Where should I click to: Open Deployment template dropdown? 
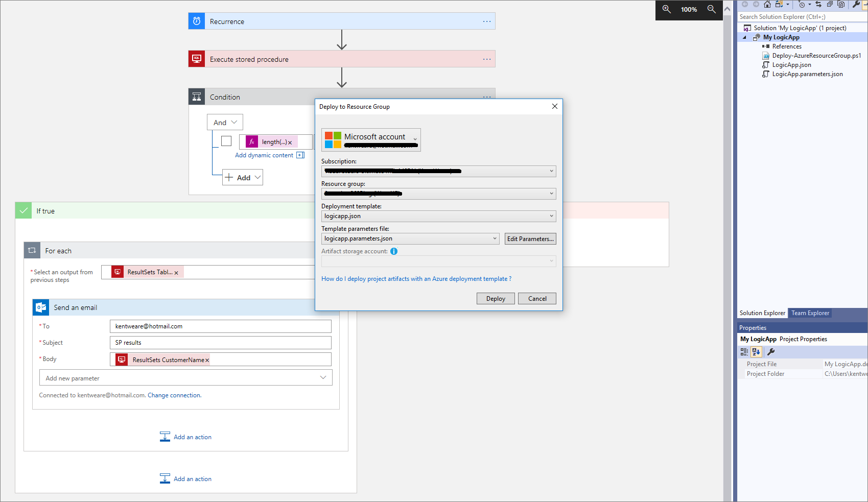(438, 216)
